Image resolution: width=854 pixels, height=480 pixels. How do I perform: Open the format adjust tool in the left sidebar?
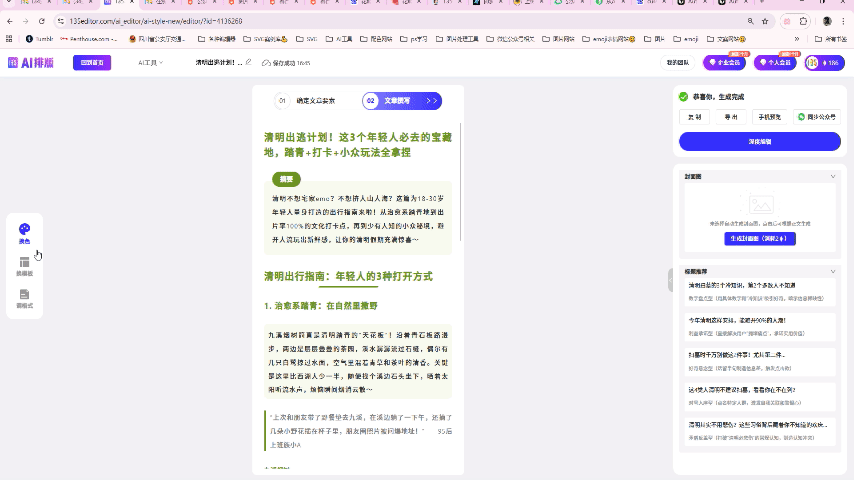pyautogui.click(x=25, y=299)
